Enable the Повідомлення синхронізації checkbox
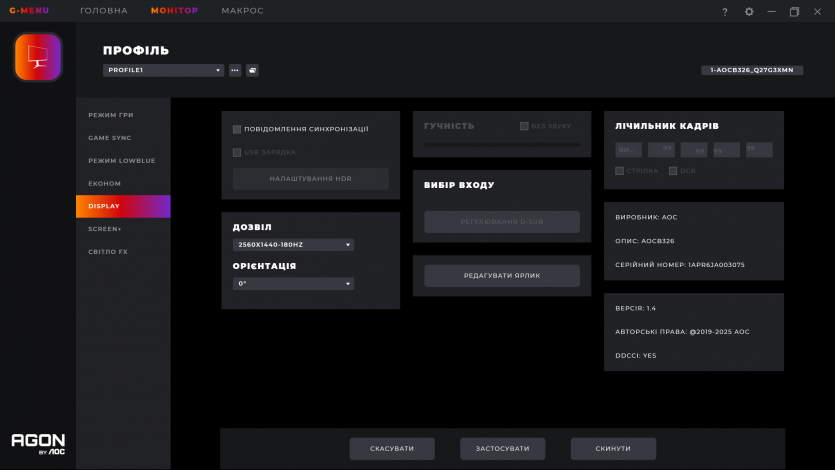Viewport: 835px width, 470px height. click(x=237, y=129)
